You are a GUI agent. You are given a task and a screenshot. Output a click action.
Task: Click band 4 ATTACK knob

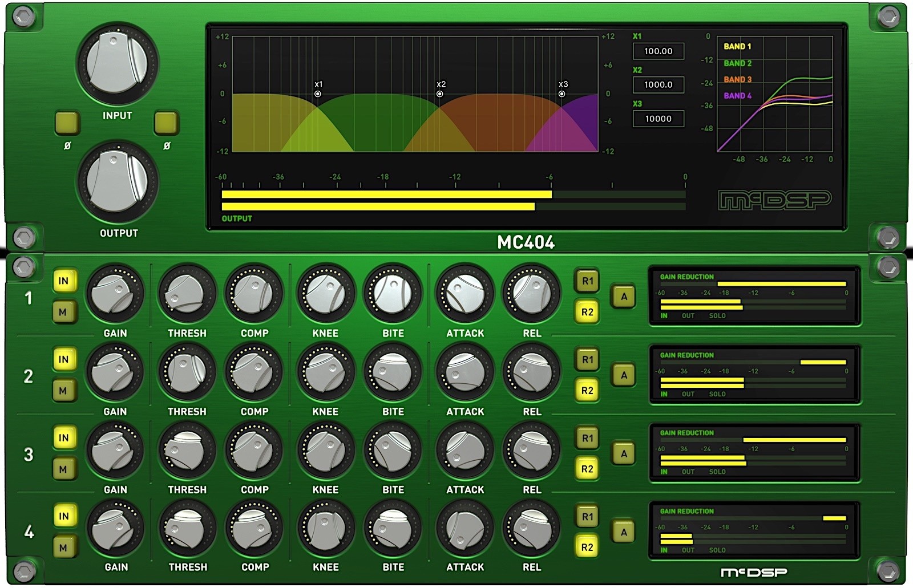tap(465, 529)
